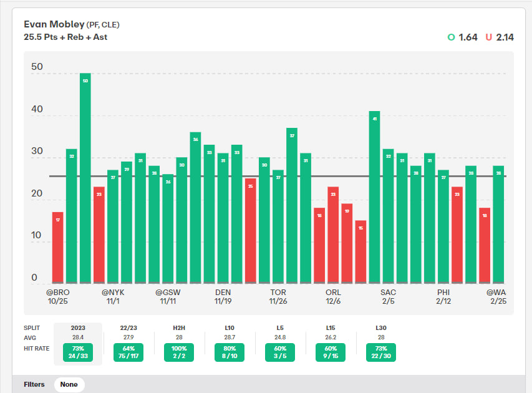Click the ORL 12/6 axis label
The height and width of the screenshot is (393, 532).
[333, 296]
